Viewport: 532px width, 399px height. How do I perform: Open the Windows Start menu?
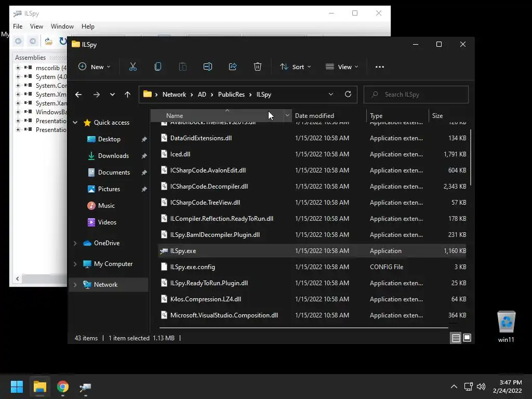coord(17,387)
